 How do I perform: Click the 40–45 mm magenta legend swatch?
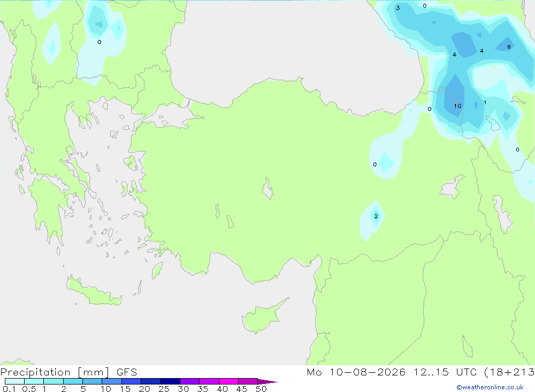pyautogui.click(x=228, y=381)
